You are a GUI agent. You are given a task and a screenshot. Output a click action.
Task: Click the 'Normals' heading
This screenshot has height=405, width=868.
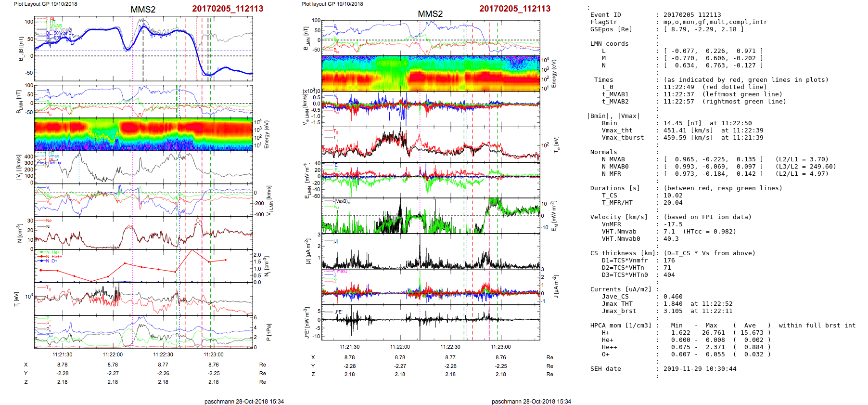(603, 152)
